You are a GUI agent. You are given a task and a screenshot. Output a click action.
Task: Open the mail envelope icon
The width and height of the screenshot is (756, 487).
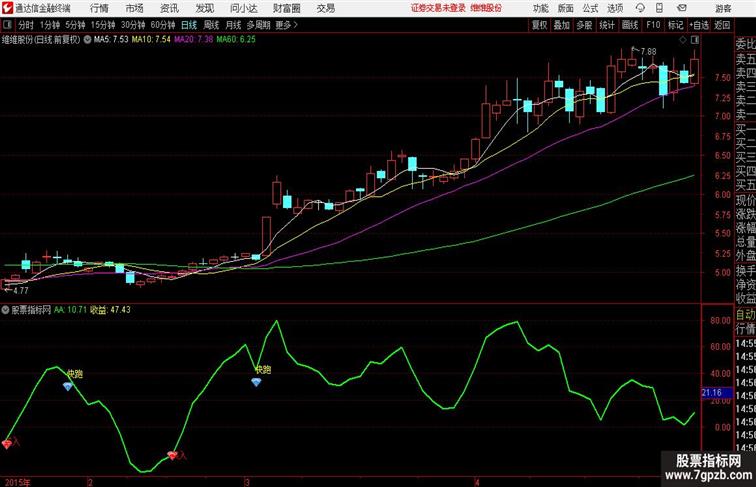coord(682,8)
